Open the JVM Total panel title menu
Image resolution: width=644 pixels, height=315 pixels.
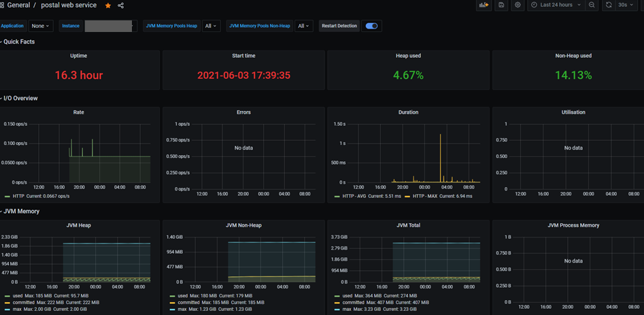click(x=408, y=225)
